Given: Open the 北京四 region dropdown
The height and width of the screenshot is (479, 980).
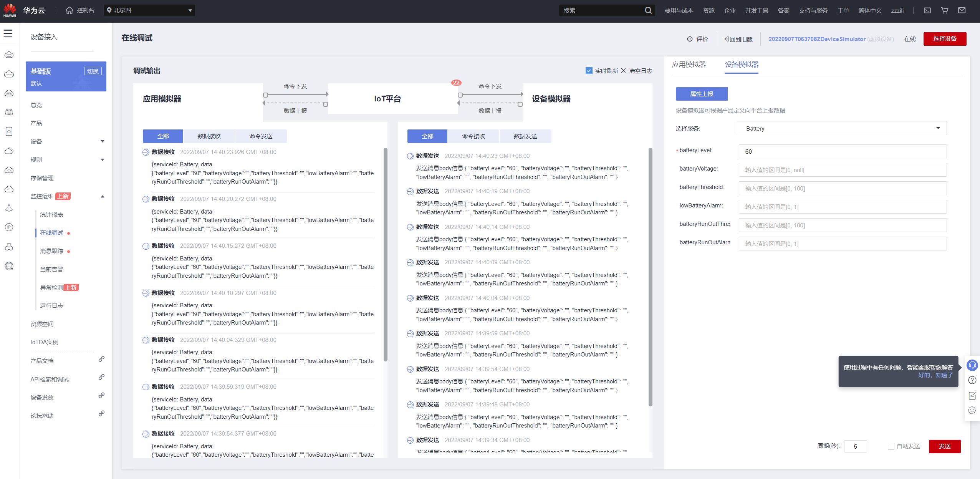Looking at the screenshot, I should point(149,10).
